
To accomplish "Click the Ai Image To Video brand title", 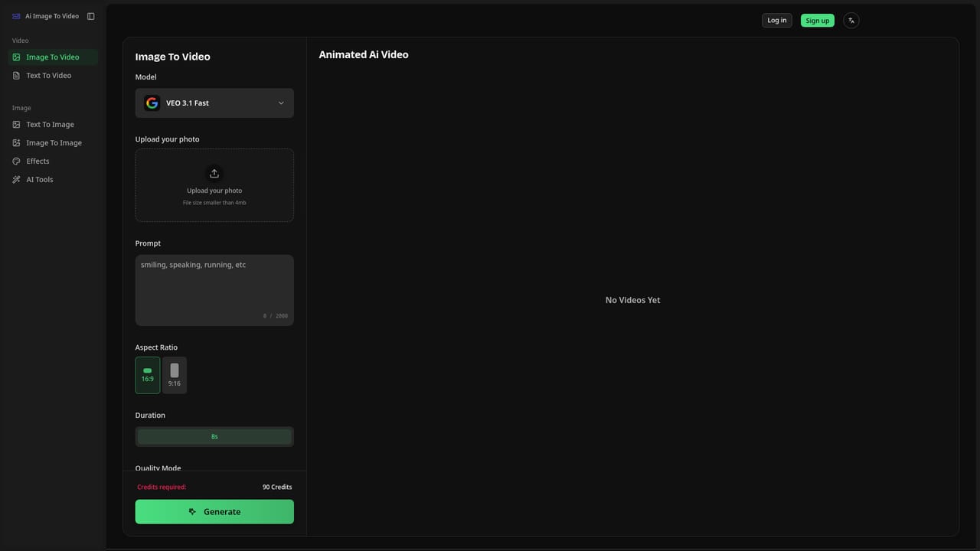I will coord(52,16).
